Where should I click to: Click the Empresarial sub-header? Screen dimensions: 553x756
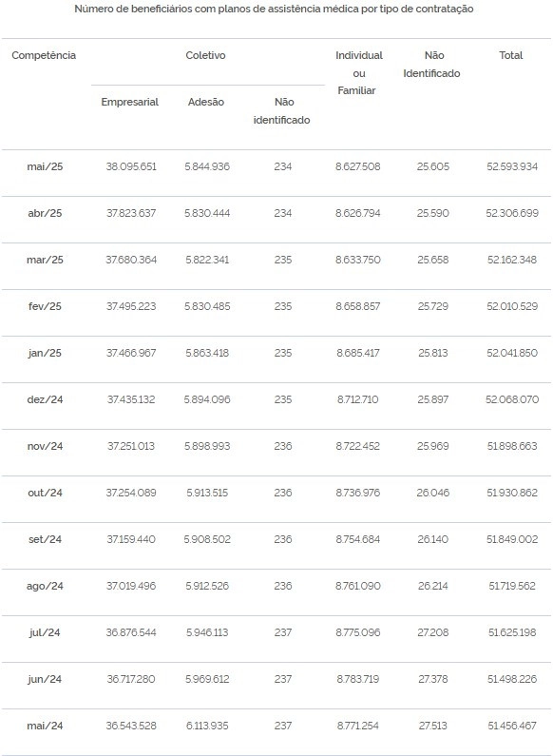coord(129,102)
